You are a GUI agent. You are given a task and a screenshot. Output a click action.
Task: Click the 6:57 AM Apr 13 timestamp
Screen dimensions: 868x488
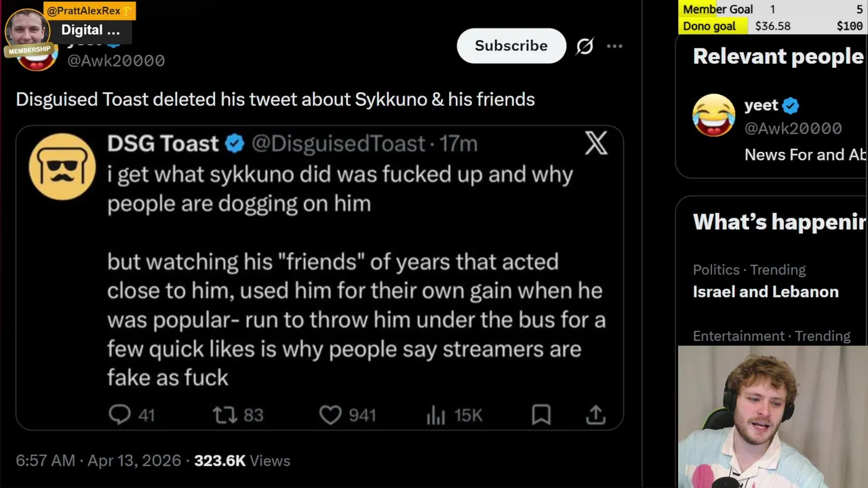(98, 460)
